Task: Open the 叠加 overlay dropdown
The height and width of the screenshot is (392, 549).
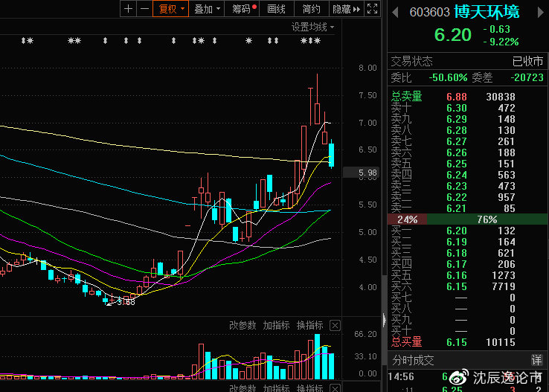Action: 206,9
